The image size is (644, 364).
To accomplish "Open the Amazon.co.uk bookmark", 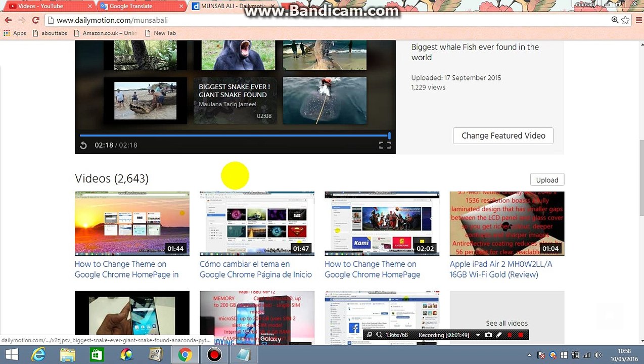I will [x=105, y=33].
